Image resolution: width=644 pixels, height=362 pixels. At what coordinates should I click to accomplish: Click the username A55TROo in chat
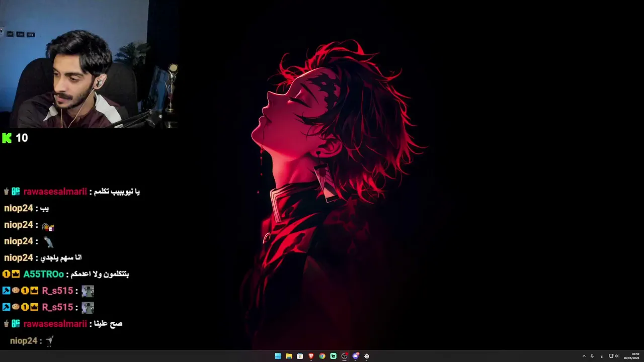coord(43,274)
